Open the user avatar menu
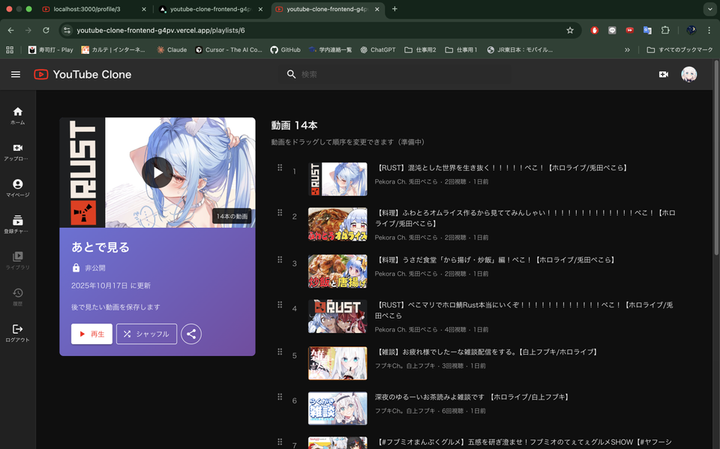This screenshot has height=449, width=720. click(x=689, y=74)
